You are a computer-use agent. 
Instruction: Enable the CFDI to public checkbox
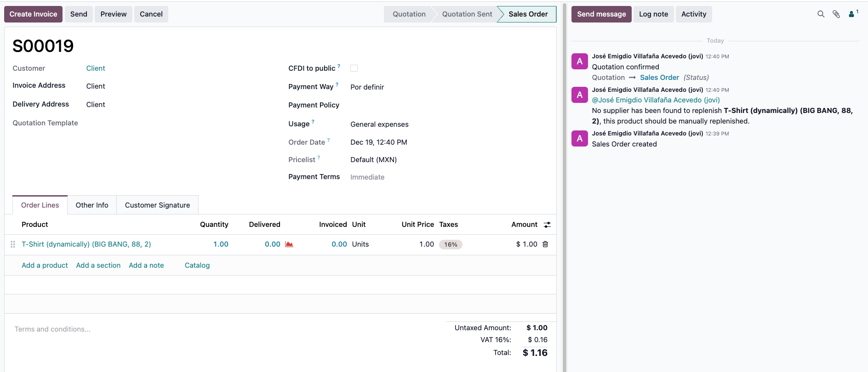click(x=354, y=68)
